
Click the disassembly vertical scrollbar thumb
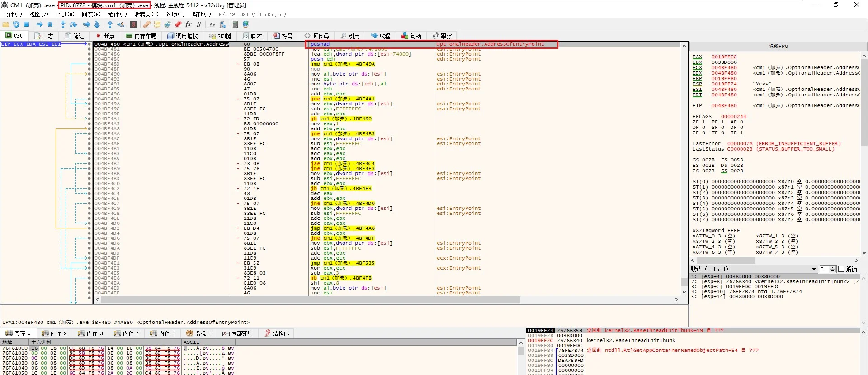point(684,281)
